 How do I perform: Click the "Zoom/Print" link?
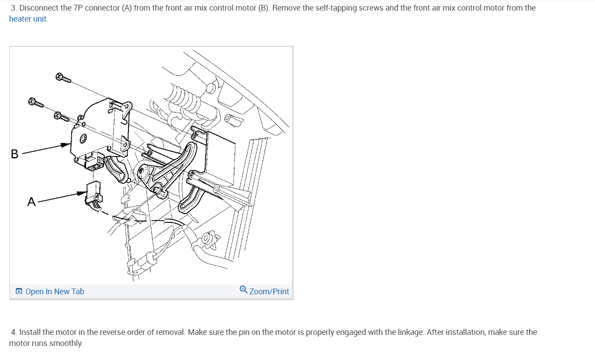click(269, 291)
